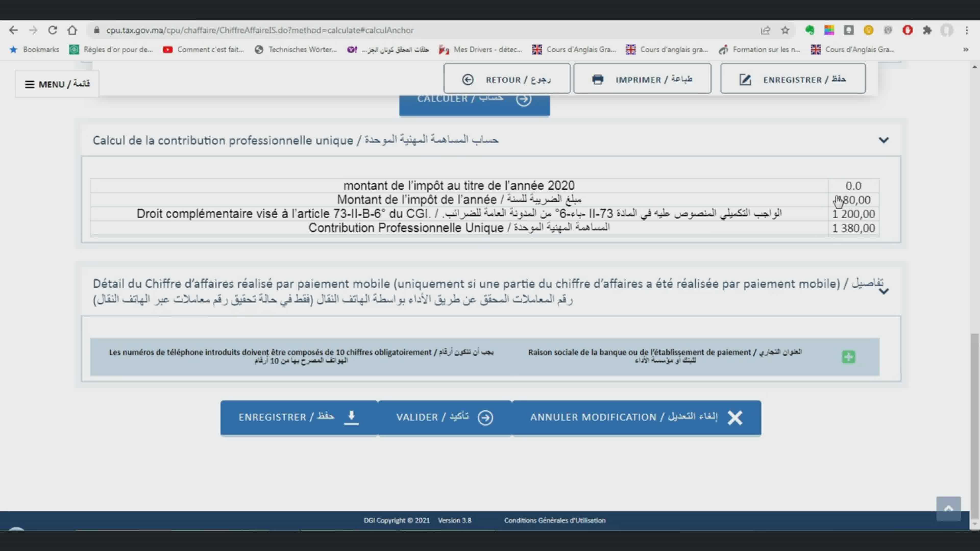The height and width of the screenshot is (551, 980).
Task: Click the Contribution Professionnelle Unique row label
Action: tap(459, 228)
